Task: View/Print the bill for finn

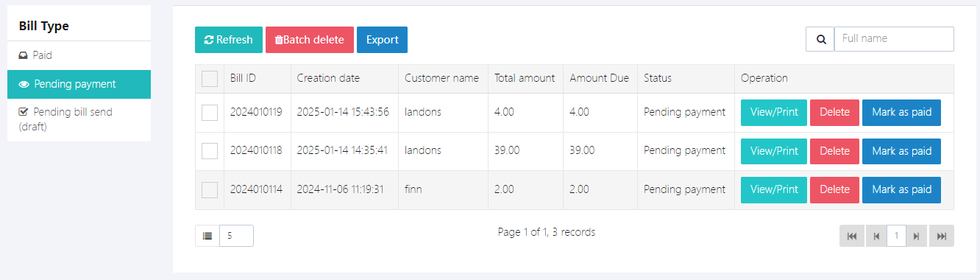Action: (x=774, y=189)
